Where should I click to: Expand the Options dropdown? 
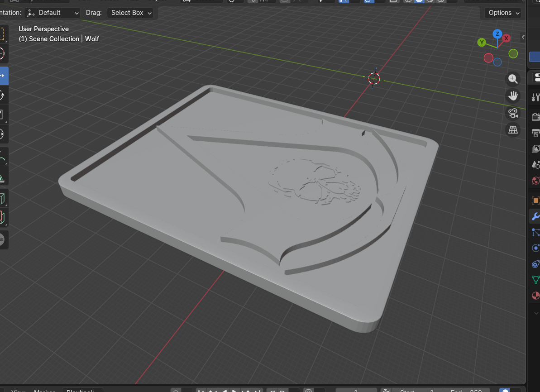(503, 13)
